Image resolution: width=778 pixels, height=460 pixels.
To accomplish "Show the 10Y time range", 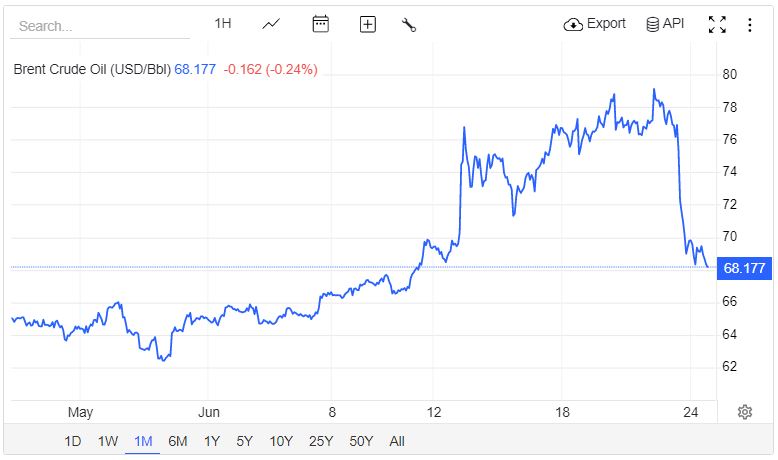I will pos(281,441).
